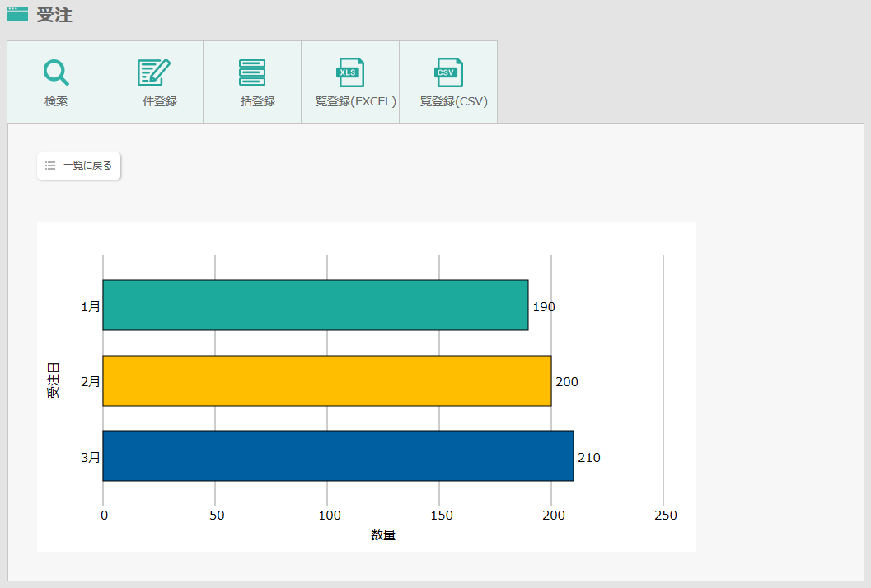Open the 検索 tab label

pyautogui.click(x=56, y=101)
